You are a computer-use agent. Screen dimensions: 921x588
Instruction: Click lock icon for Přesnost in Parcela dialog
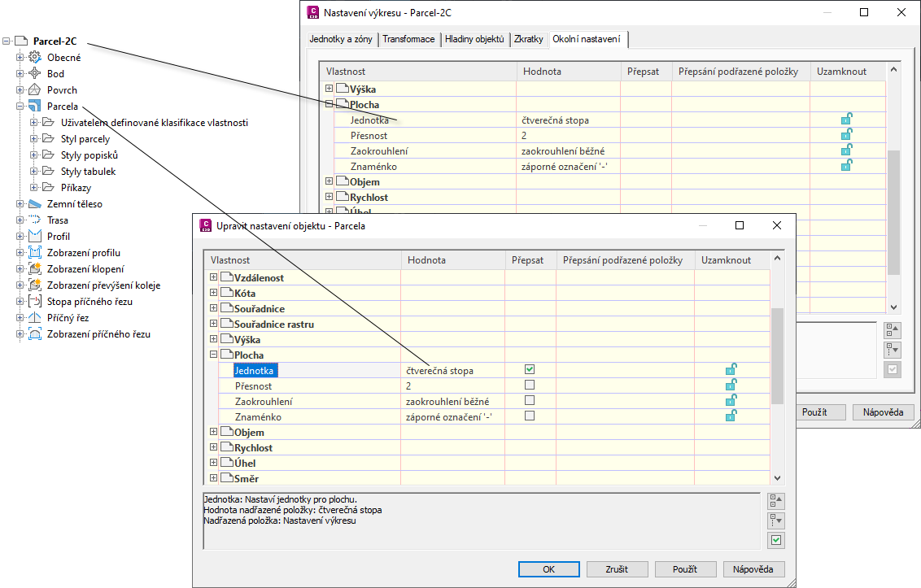[x=731, y=385]
